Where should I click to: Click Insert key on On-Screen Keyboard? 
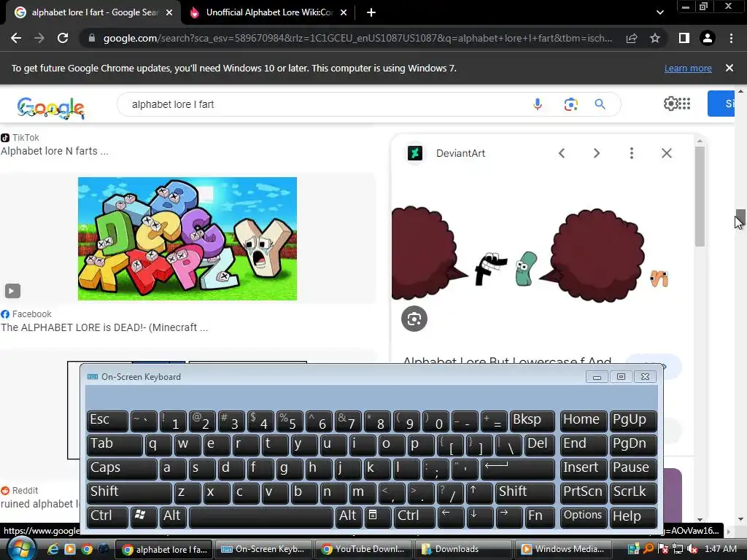click(583, 469)
